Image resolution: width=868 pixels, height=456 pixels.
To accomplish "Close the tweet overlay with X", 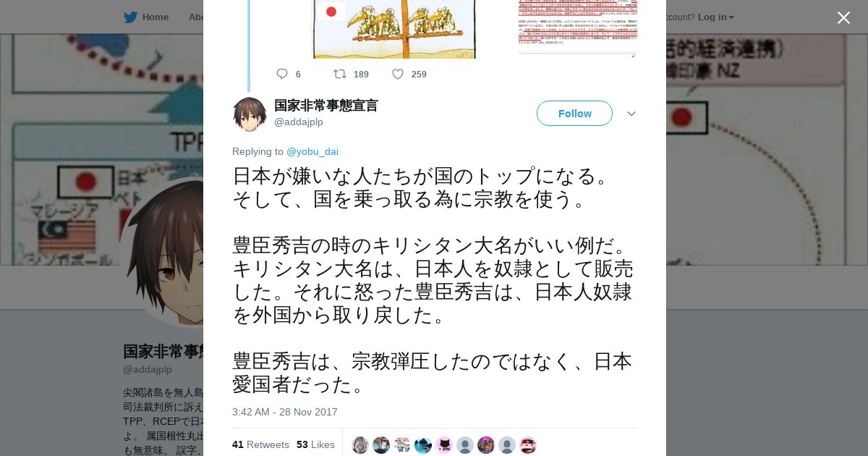I will point(843,17).
